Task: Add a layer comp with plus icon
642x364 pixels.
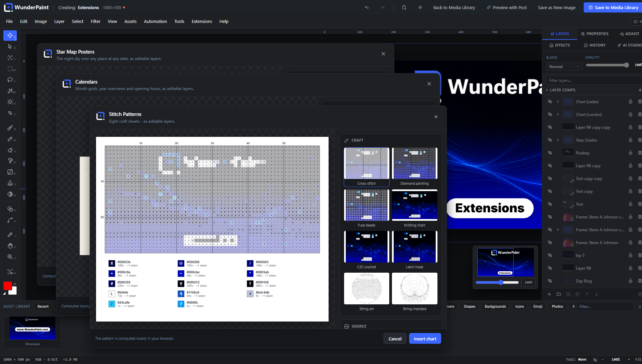Action: pyautogui.click(x=640, y=90)
